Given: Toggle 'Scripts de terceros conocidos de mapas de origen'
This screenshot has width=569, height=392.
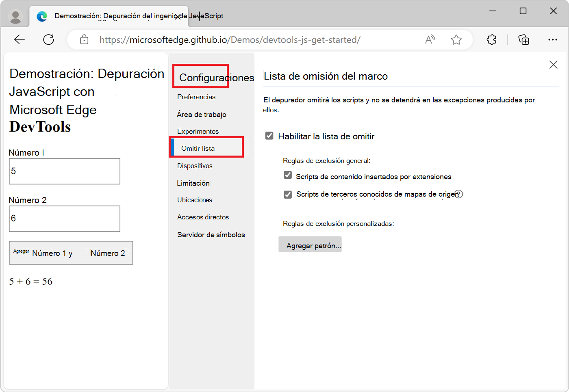Looking at the screenshot, I should coord(288,194).
